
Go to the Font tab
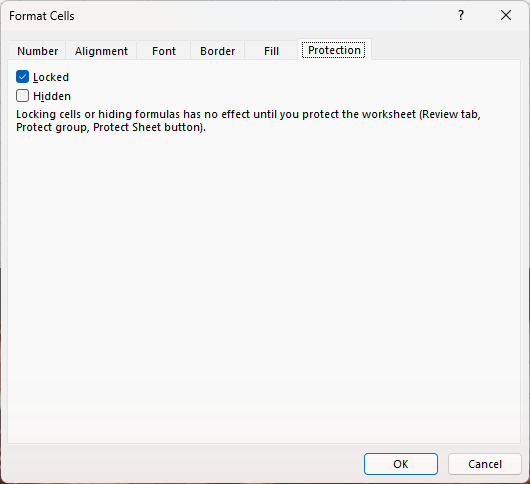(x=164, y=51)
